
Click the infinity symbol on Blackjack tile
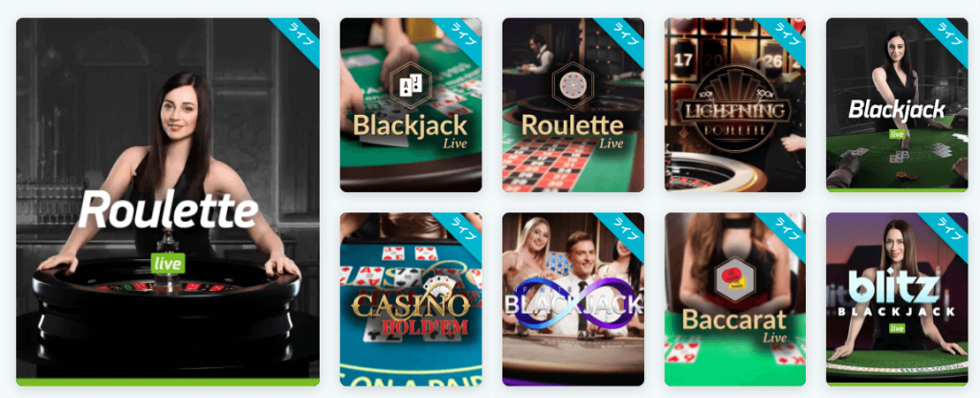click(573, 303)
